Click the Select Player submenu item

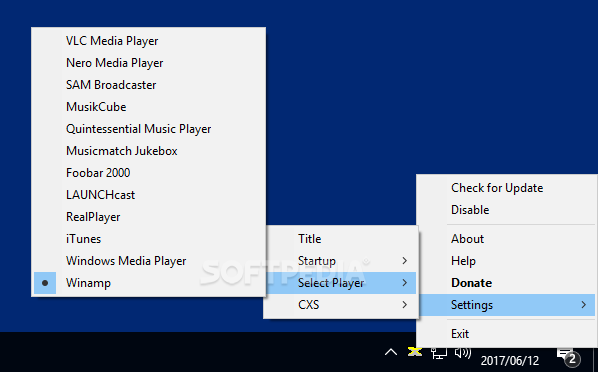341,283
